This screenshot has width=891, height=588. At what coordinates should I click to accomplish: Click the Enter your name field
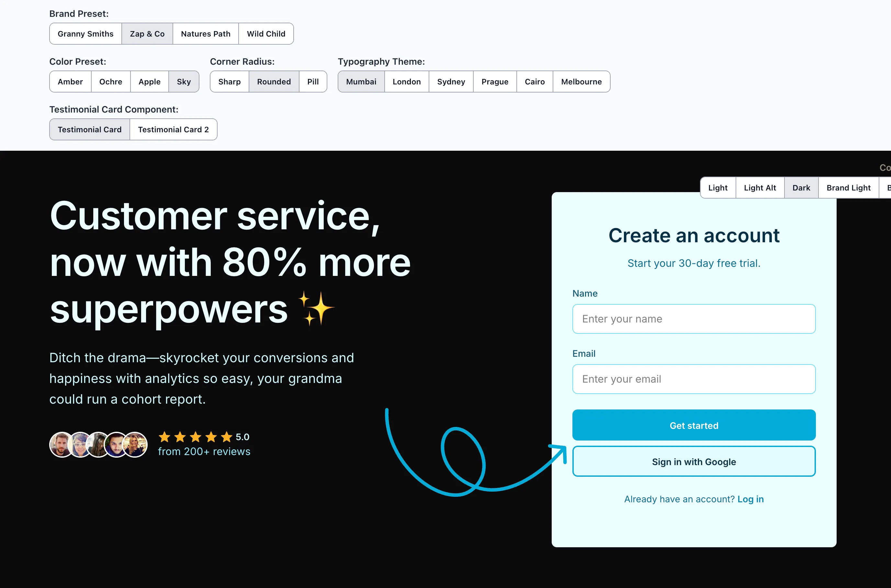coord(693,319)
